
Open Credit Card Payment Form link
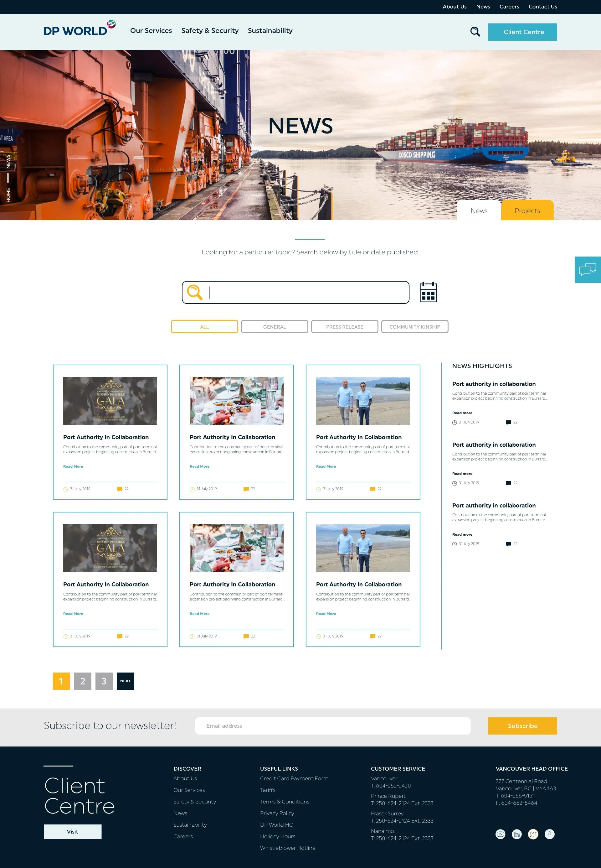click(x=294, y=778)
